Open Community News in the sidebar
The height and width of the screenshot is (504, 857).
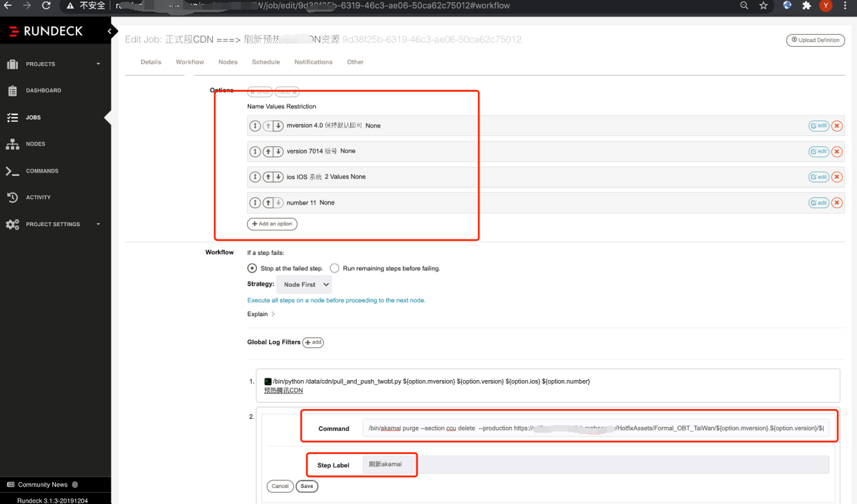coord(42,485)
